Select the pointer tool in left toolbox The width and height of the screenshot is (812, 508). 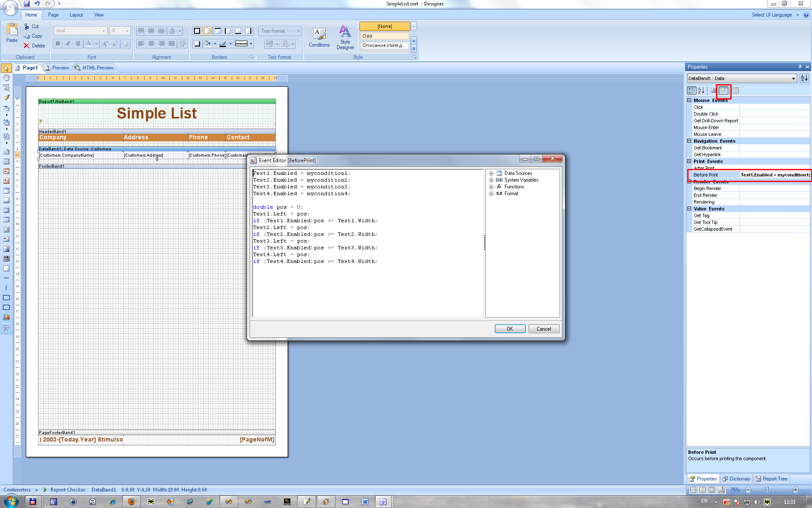(6, 68)
